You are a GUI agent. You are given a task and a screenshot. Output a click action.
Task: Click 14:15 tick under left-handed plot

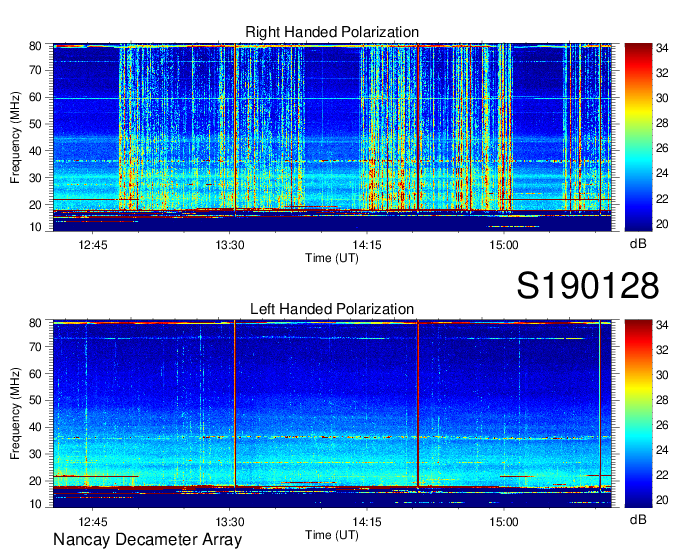[367, 522]
